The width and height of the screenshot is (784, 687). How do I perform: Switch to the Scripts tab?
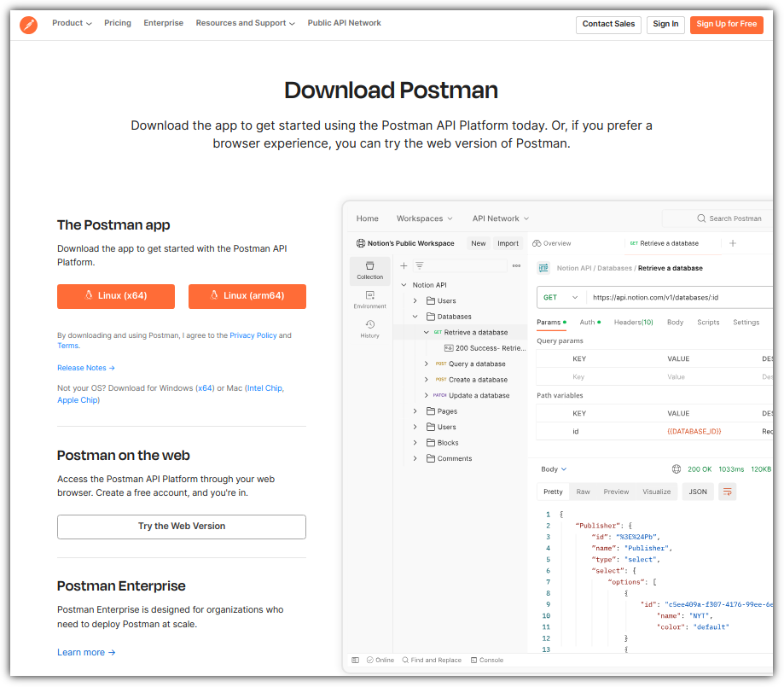tap(708, 323)
